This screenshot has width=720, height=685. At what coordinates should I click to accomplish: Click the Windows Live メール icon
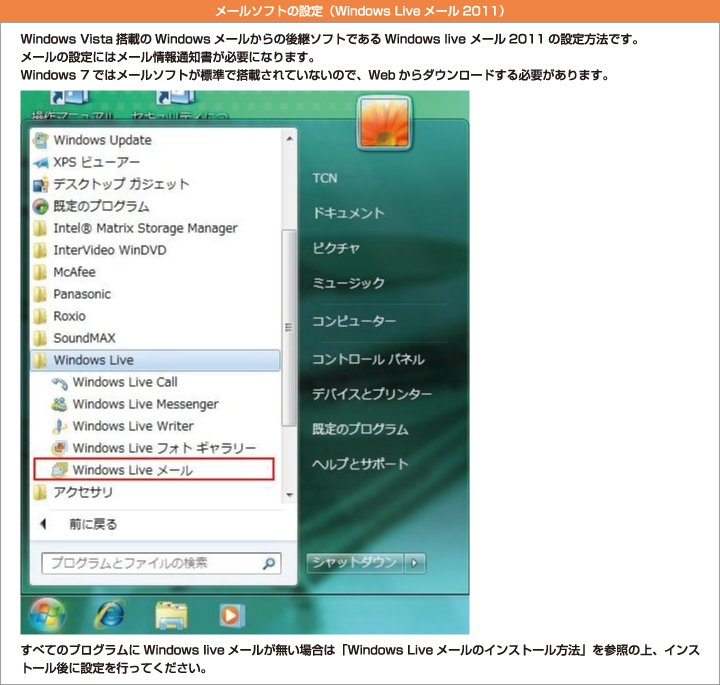point(59,470)
